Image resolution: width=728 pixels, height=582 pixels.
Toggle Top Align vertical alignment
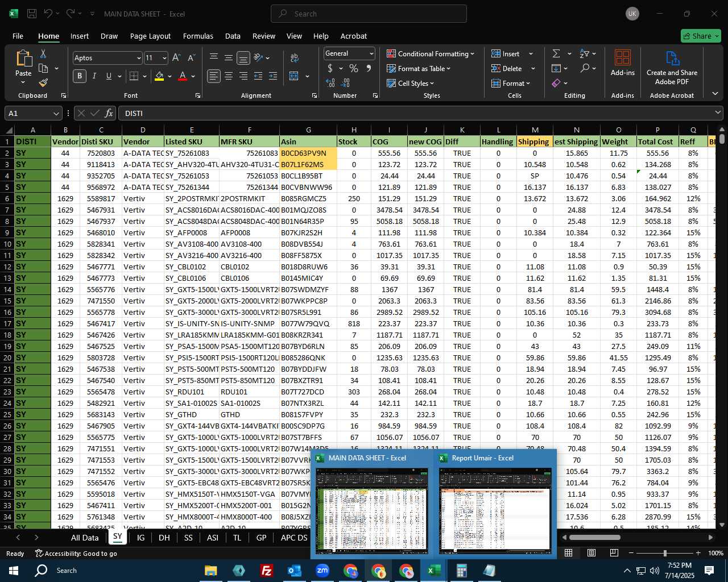[x=214, y=57]
